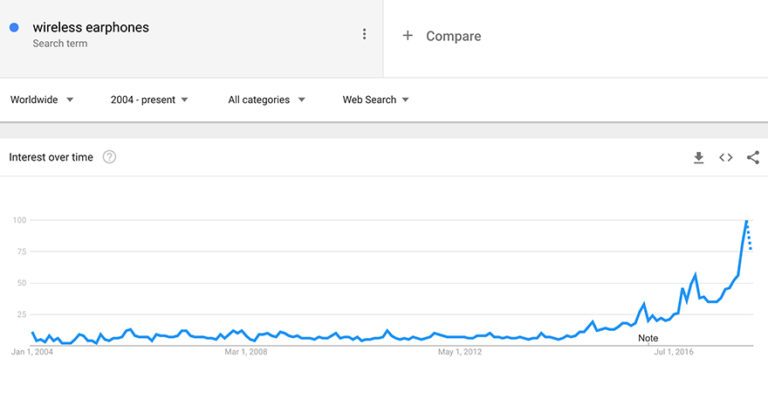Expand the All categories dropdown

click(x=266, y=99)
